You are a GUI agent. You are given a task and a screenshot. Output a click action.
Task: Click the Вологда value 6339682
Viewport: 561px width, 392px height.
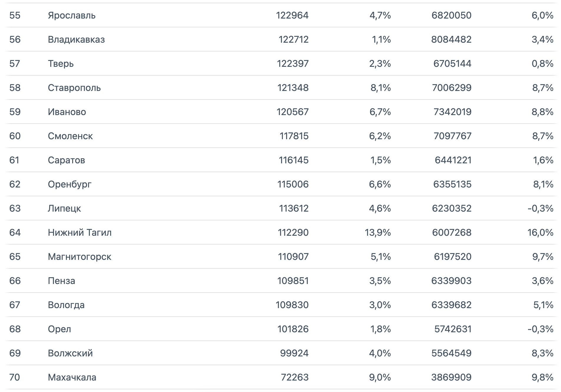pos(451,305)
